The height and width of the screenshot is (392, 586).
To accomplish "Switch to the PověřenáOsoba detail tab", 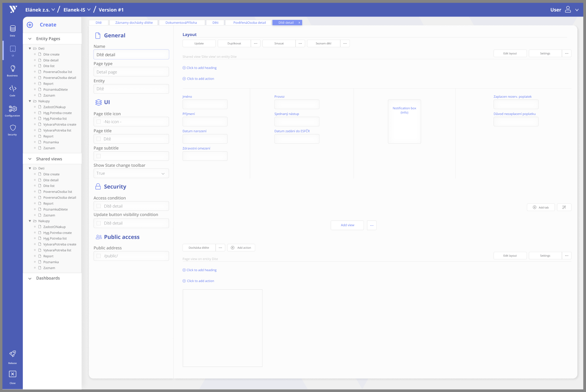I will (x=249, y=23).
